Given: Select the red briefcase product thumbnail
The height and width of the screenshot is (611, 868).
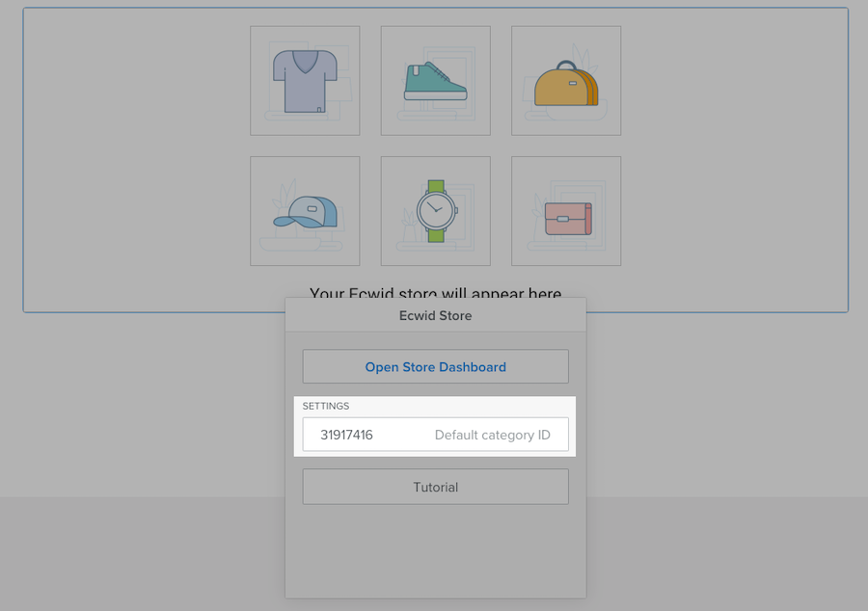Looking at the screenshot, I should [x=566, y=211].
